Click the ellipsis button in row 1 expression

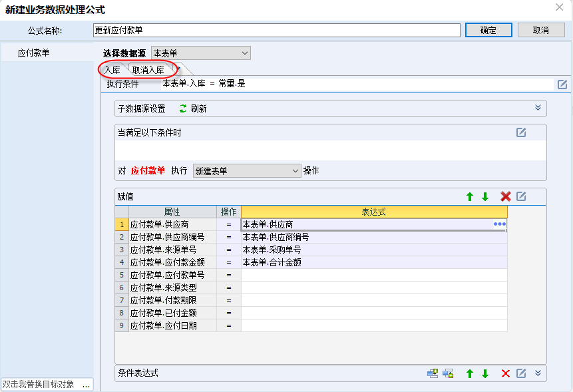[x=500, y=224]
